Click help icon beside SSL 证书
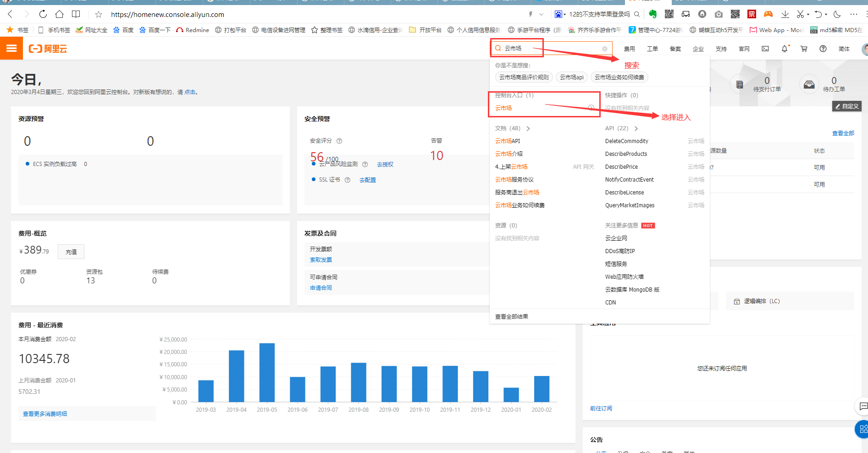This screenshot has width=868, height=453. click(348, 180)
